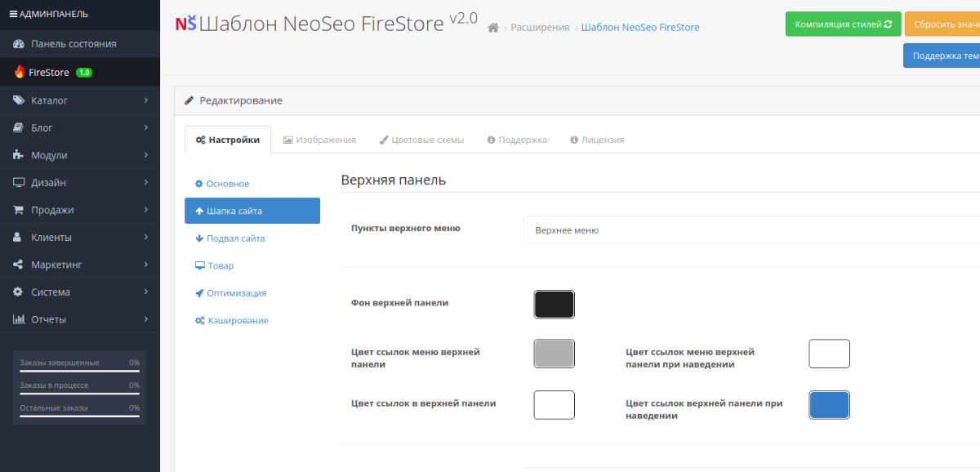Expand the Блог menu chevron
This screenshot has height=472, width=980.
146,128
